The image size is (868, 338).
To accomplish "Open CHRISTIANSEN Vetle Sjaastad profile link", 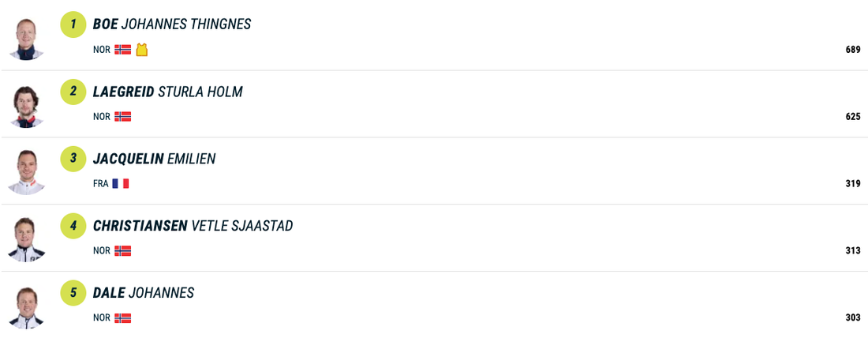I will tap(193, 226).
